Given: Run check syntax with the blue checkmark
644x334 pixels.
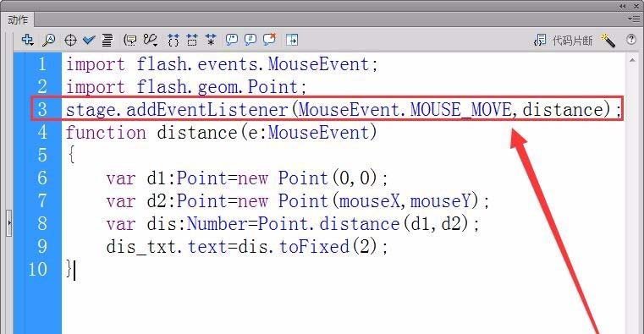Looking at the screenshot, I should [x=89, y=40].
